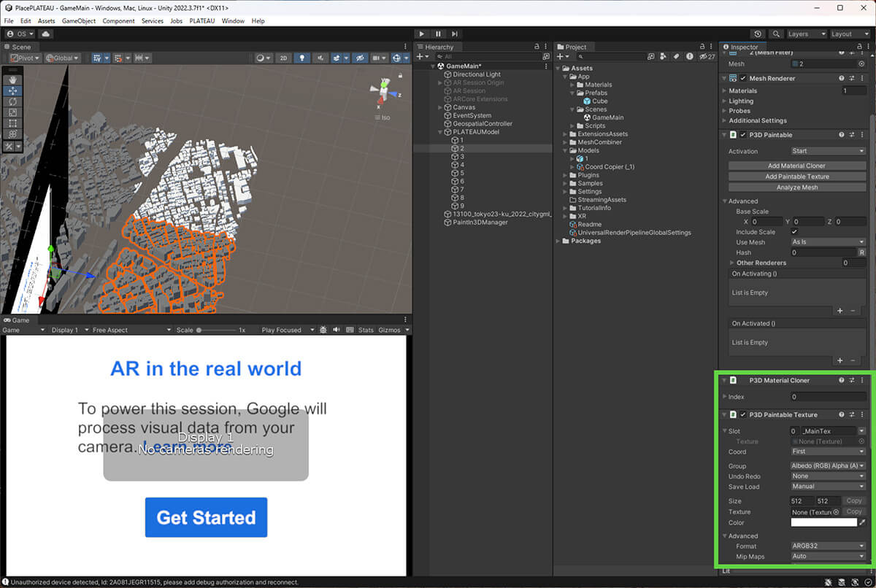Select the Rect tool in Scene

tap(12, 124)
